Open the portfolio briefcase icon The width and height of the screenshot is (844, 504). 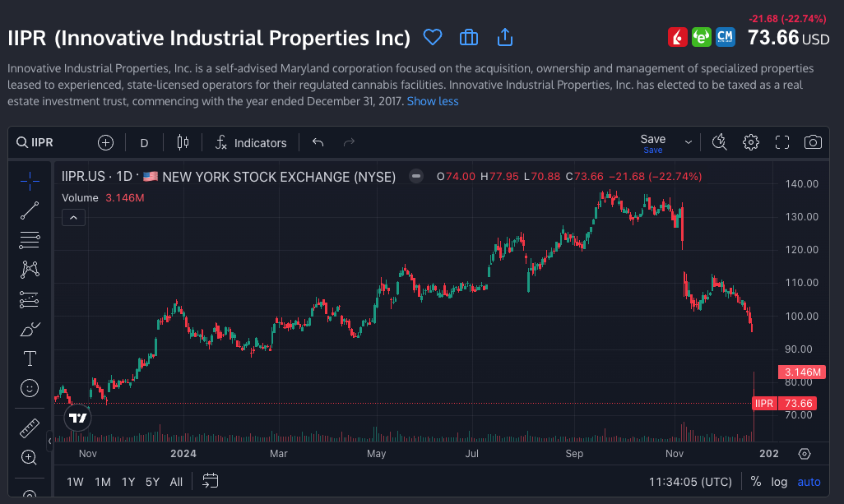pos(469,37)
